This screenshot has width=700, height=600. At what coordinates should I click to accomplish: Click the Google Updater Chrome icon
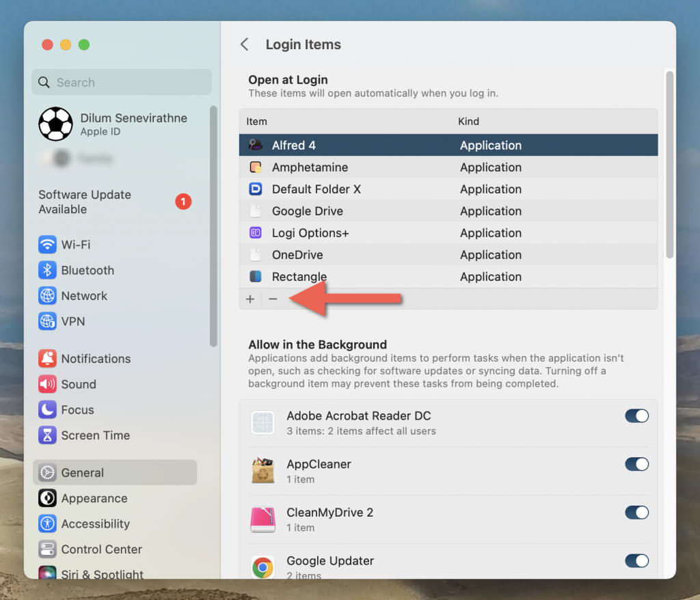[x=263, y=567]
